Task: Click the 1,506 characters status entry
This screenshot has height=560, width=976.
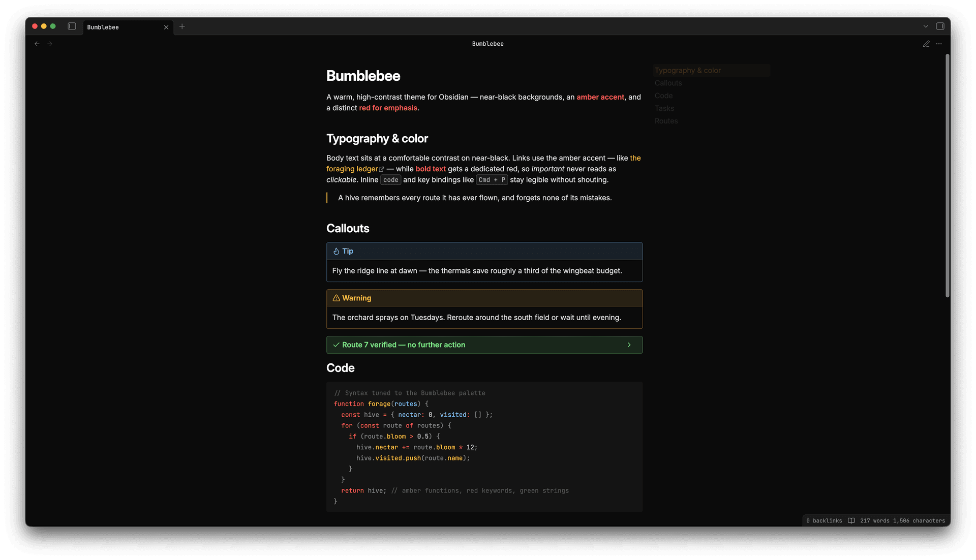Action: [919, 520]
